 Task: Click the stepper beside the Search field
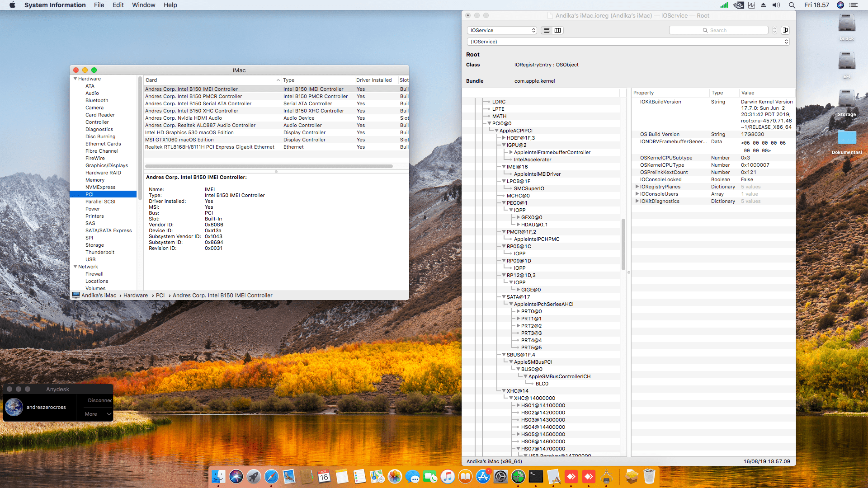point(774,30)
